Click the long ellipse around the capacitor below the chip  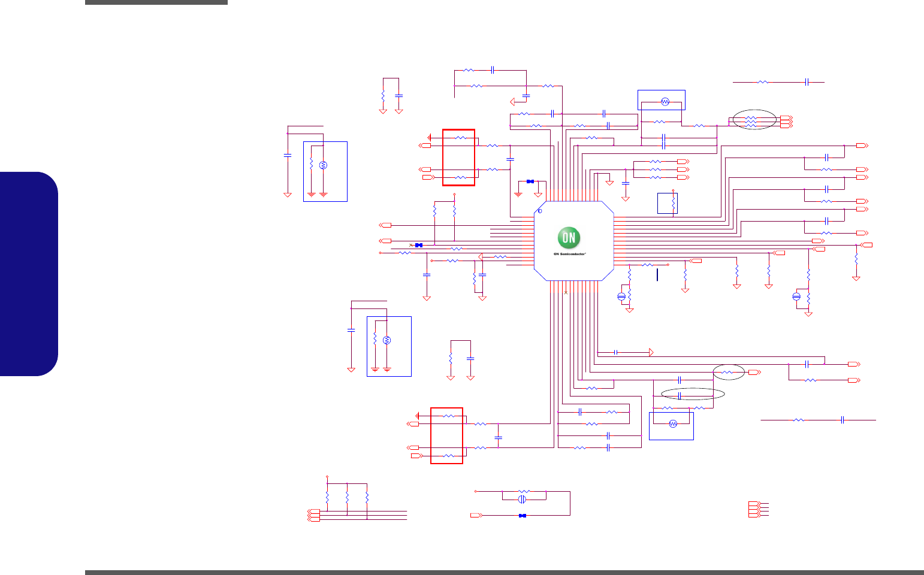tap(692, 394)
